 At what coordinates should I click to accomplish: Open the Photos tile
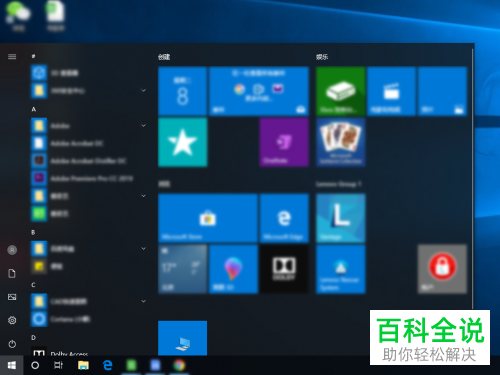click(442, 91)
